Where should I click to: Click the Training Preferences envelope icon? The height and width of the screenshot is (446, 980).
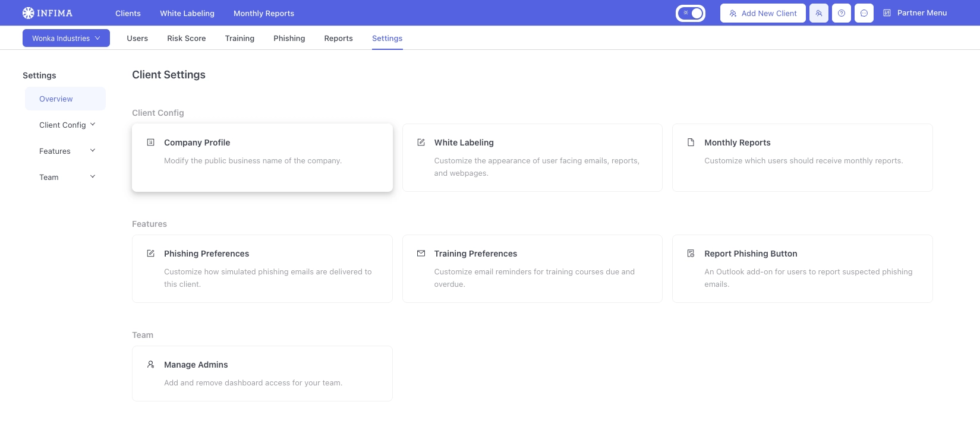coord(421,254)
